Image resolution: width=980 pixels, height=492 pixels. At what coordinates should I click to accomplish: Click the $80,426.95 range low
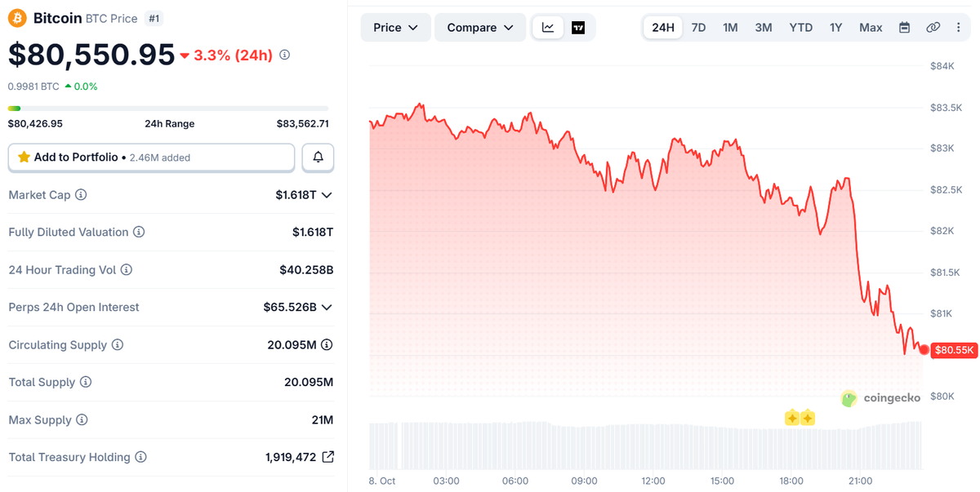point(35,124)
